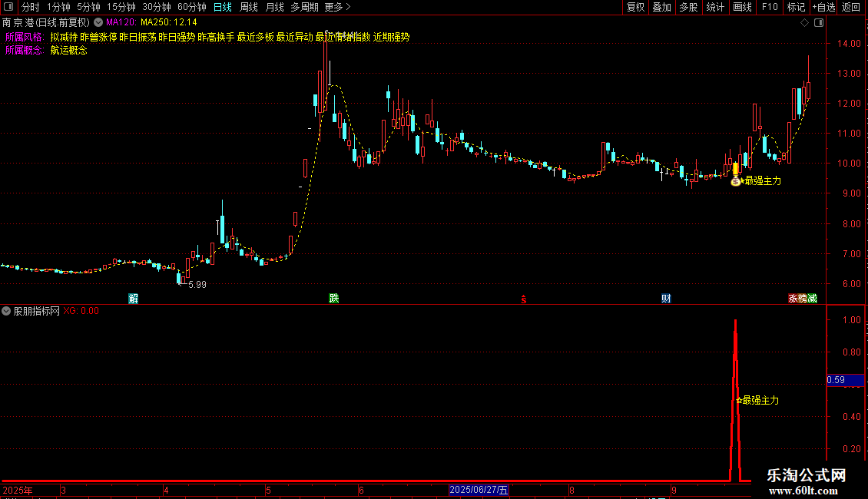Click the 涨 event marker
Screen dimensions: 868x499
click(793, 299)
